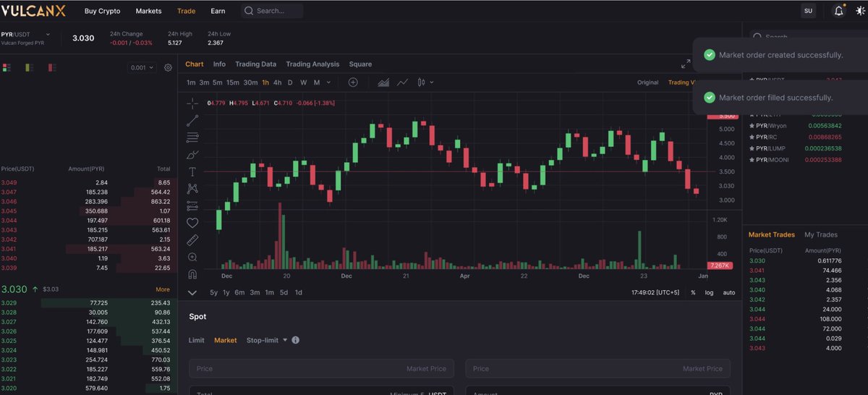Screen dimensions: 868x395
Task: Open the SU account avatar
Action: coord(808,11)
